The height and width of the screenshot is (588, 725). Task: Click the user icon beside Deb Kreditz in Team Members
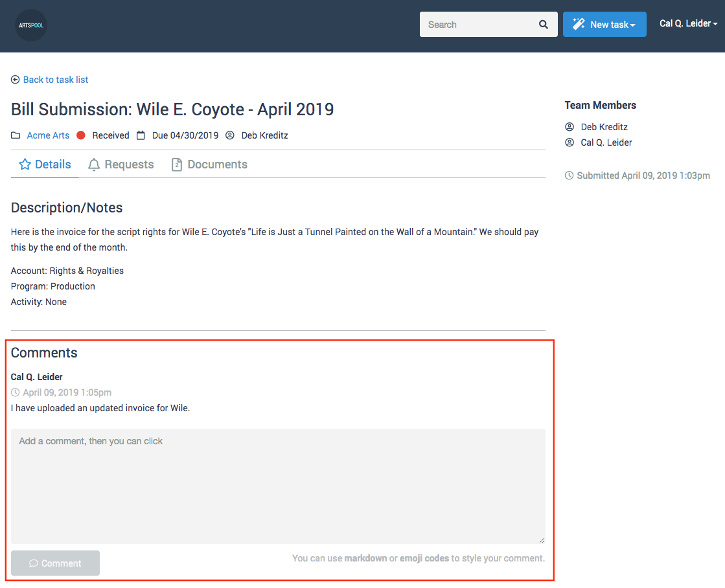[570, 127]
